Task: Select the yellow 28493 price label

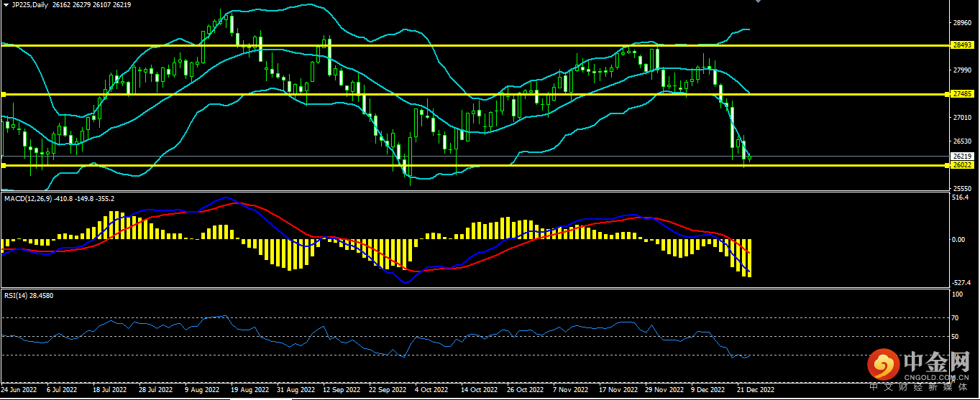Action: click(961, 45)
